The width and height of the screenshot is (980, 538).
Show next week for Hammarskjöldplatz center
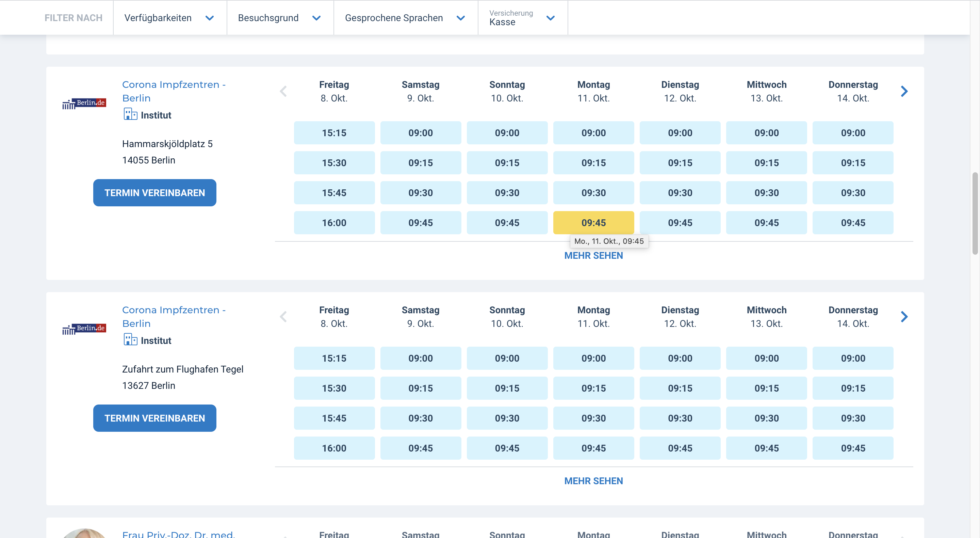tap(904, 91)
